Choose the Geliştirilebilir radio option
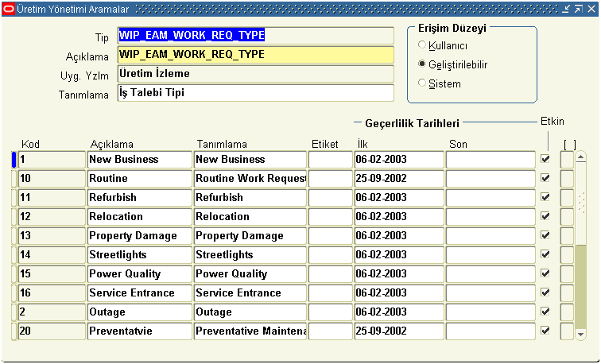The image size is (601, 364). pyautogui.click(x=422, y=64)
